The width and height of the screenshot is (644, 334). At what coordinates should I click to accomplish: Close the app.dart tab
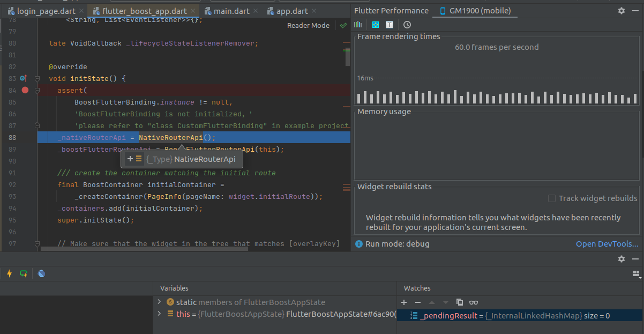point(313,11)
